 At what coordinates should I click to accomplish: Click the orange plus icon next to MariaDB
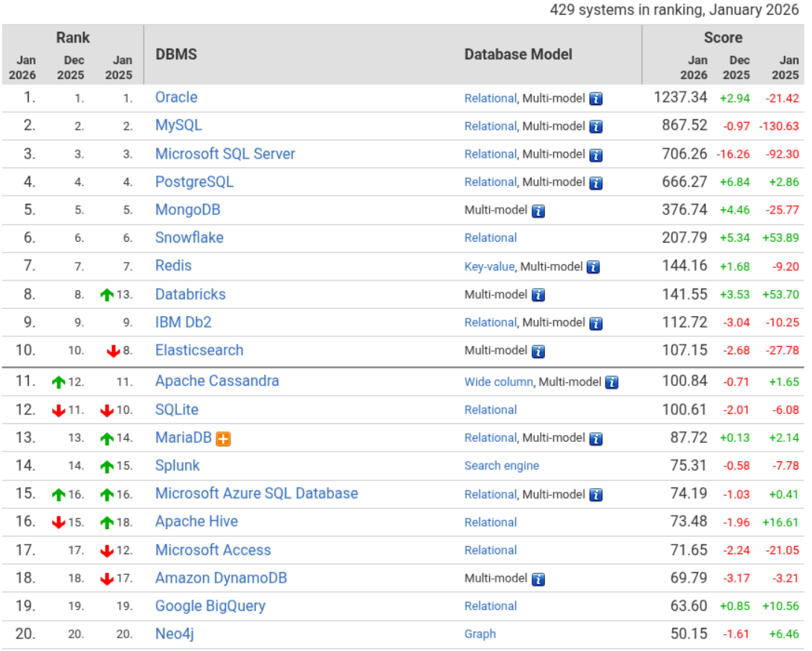coord(223,438)
